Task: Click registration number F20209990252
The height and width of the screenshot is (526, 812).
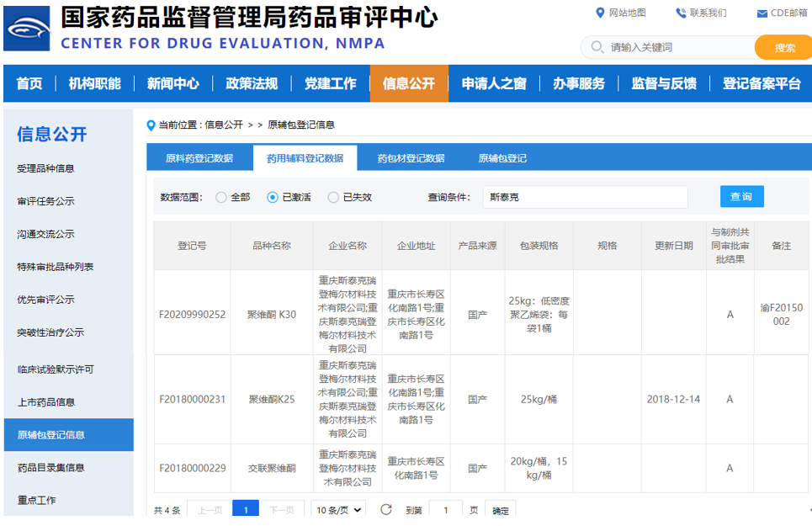Action: pos(192,314)
